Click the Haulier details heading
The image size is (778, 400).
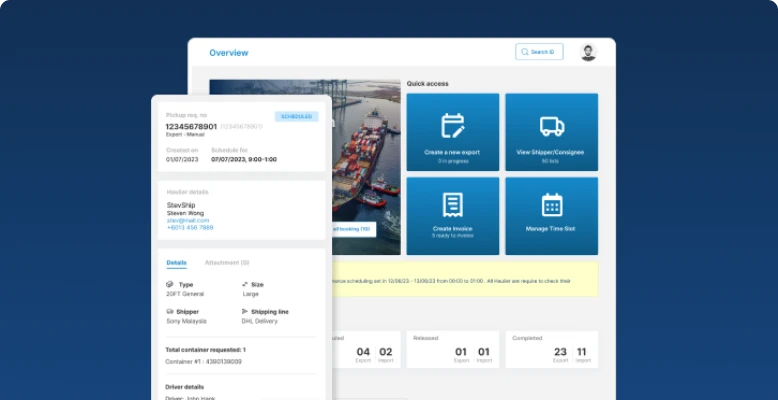[188, 192]
